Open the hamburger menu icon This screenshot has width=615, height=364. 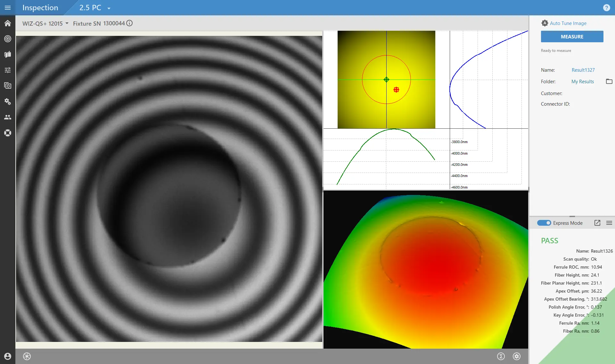point(8,8)
